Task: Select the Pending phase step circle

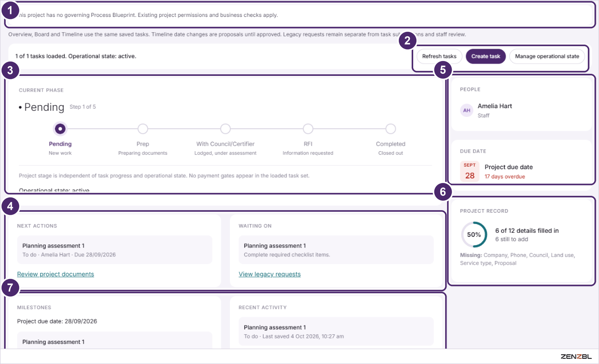Action: pyautogui.click(x=60, y=129)
